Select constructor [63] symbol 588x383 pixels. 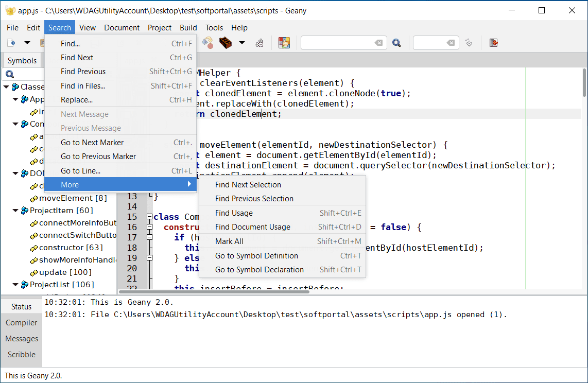71,248
